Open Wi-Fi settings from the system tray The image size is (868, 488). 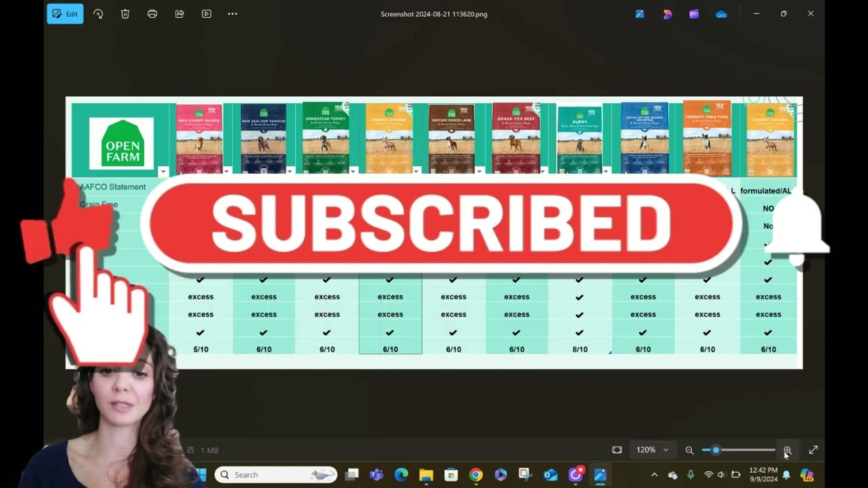tap(708, 475)
